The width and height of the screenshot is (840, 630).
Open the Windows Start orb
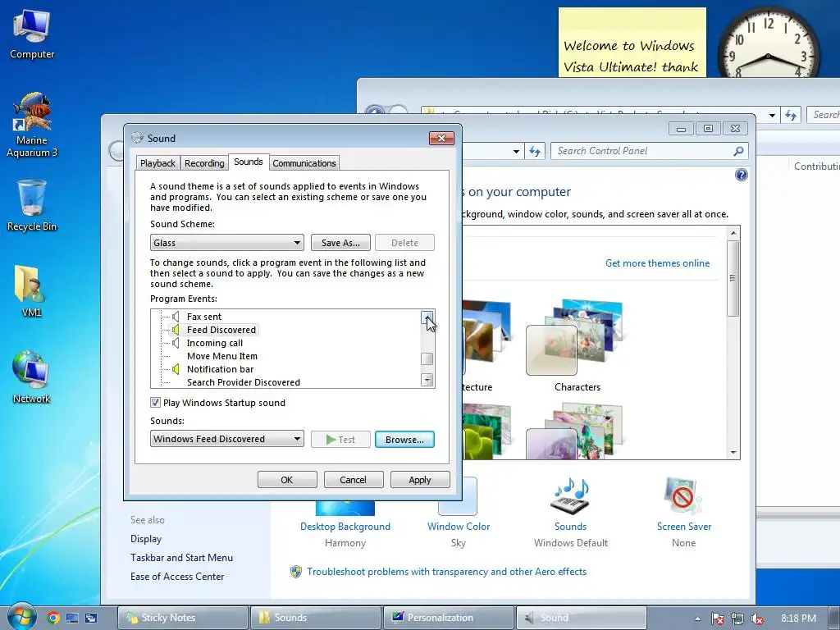point(21,617)
